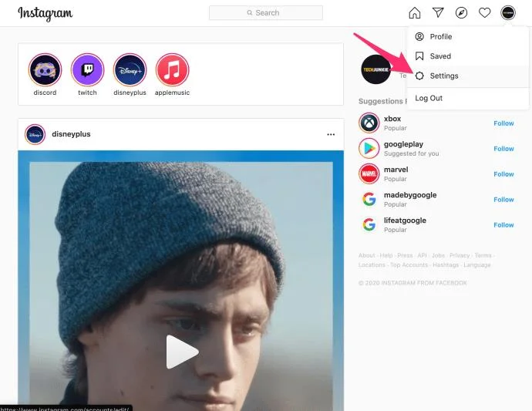
Task: Open the disneyplus story
Action: [x=130, y=69]
